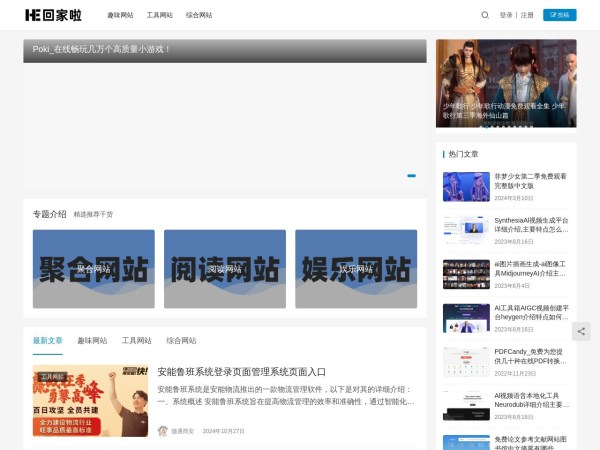Click the 登录 login link

(x=506, y=15)
